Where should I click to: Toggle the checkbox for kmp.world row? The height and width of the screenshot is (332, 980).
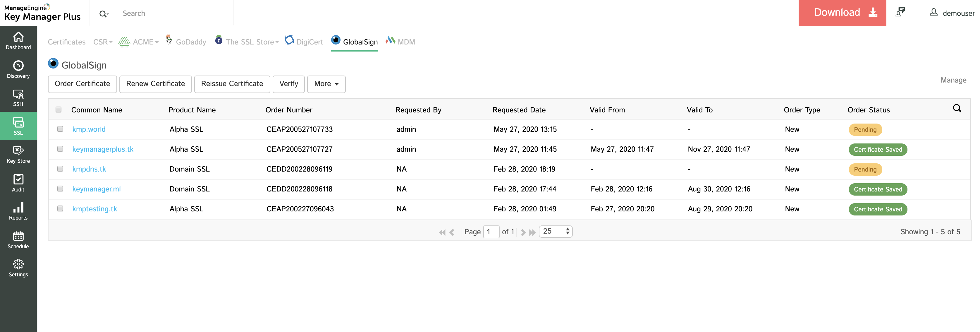pos(60,129)
